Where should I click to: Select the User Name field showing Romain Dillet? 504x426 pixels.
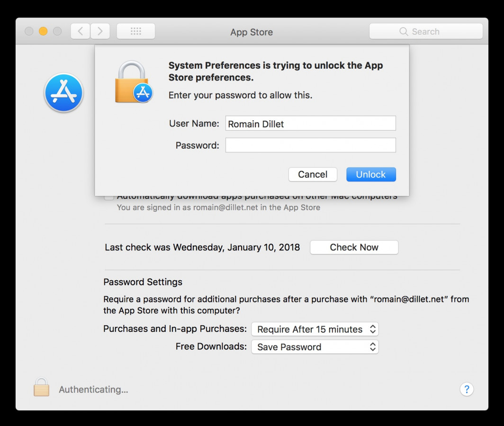[x=310, y=123]
